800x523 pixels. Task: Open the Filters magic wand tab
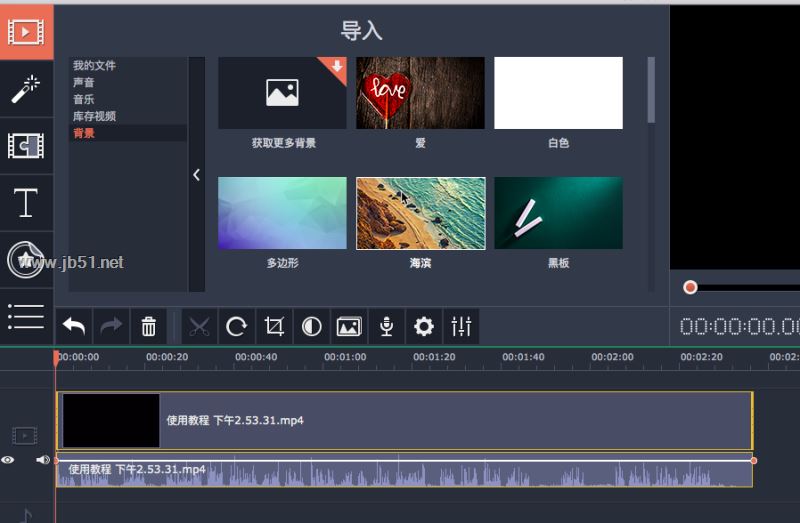tap(26, 89)
